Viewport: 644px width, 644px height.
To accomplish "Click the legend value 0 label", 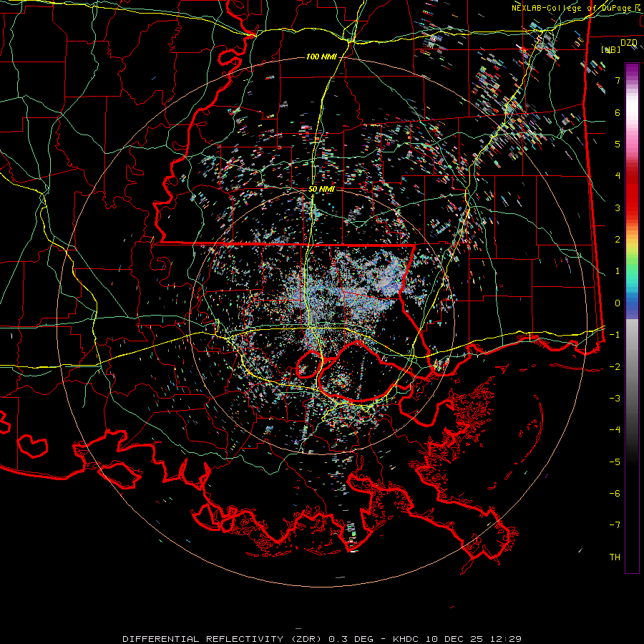I will coord(618,303).
